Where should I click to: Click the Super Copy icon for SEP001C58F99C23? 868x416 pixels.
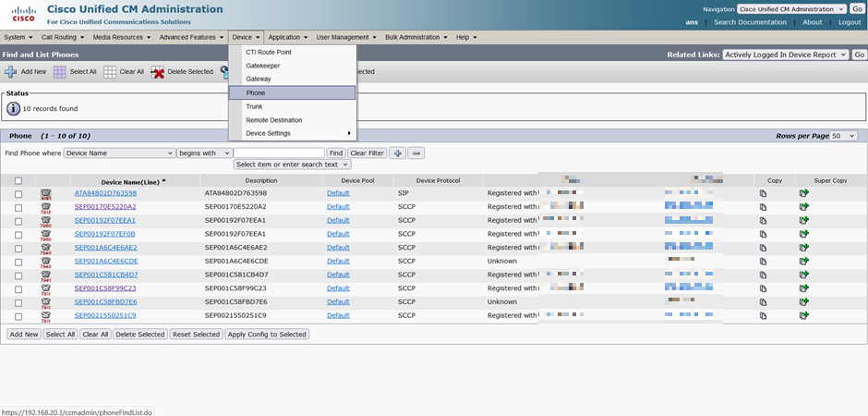pos(803,288)
